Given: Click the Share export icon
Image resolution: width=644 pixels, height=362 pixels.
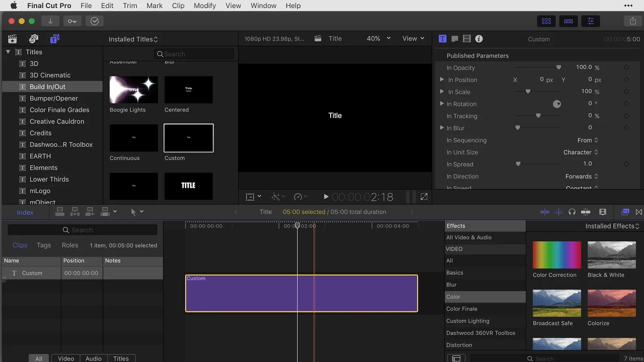Looking at the screenshot, I should coord(633,21).
